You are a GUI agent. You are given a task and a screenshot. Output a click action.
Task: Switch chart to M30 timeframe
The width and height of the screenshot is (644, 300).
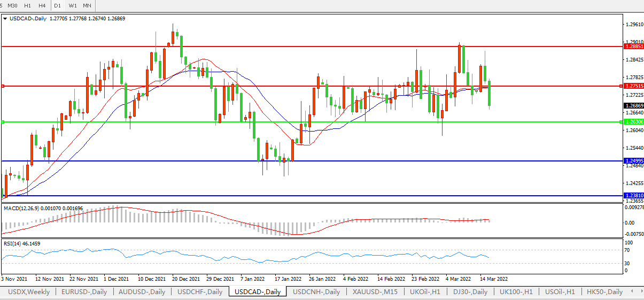(12, 5)
